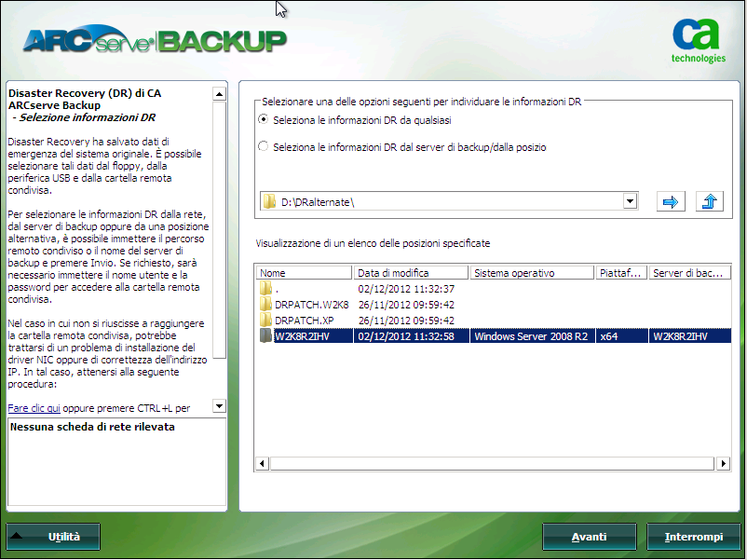Click the blue up-folder arrow button

point(710,201)
